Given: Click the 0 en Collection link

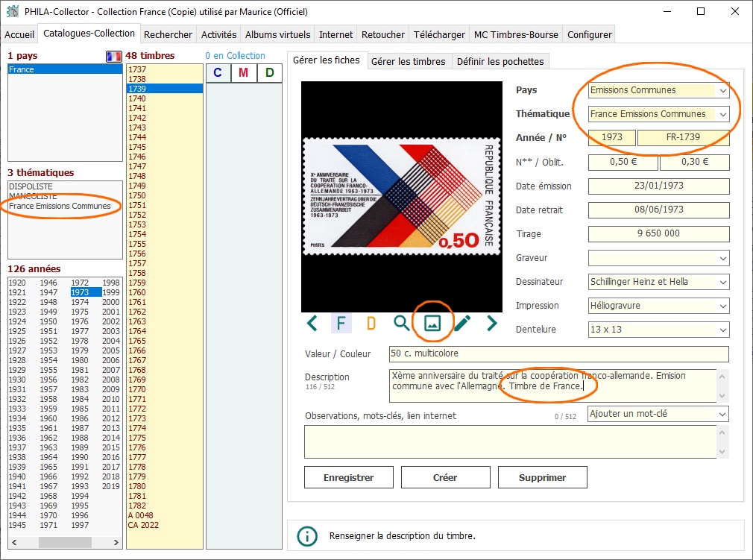Looking at the screenshot, I should pos(236,56).
